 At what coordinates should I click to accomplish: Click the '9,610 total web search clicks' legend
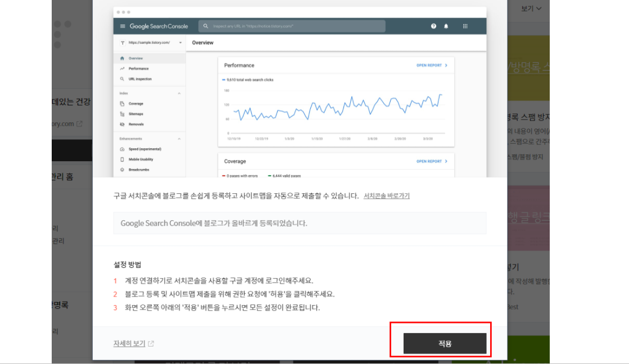point(248,80)
